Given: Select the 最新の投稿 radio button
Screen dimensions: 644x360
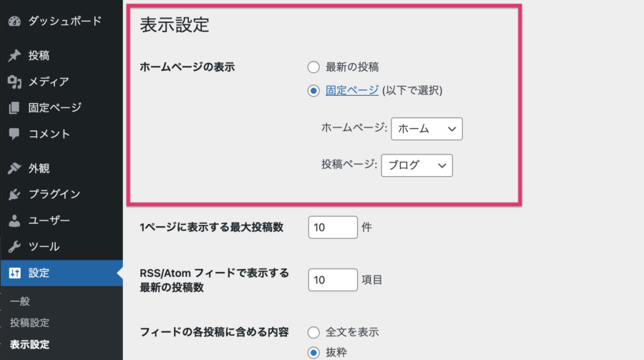Looking at the screenshot, I should [313, 67].
